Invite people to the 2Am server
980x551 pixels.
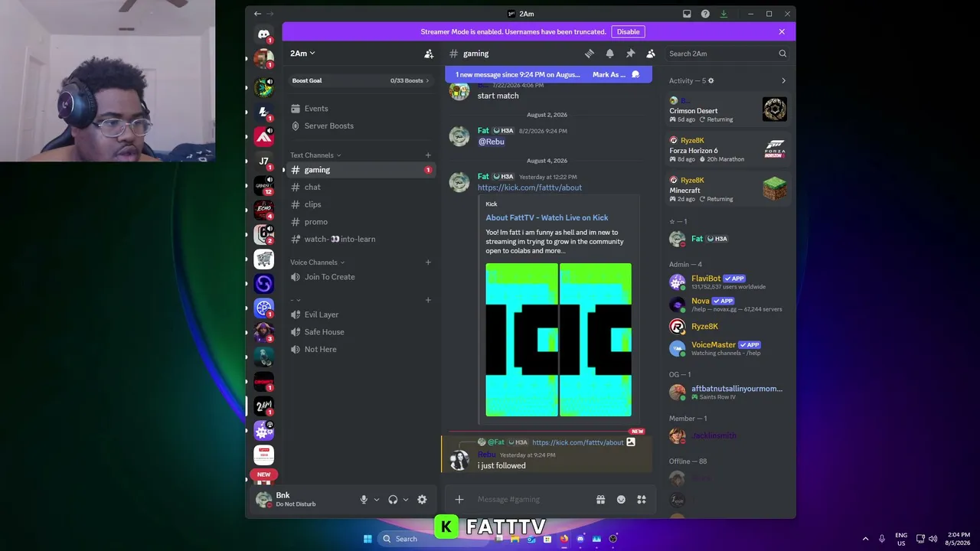429,54
